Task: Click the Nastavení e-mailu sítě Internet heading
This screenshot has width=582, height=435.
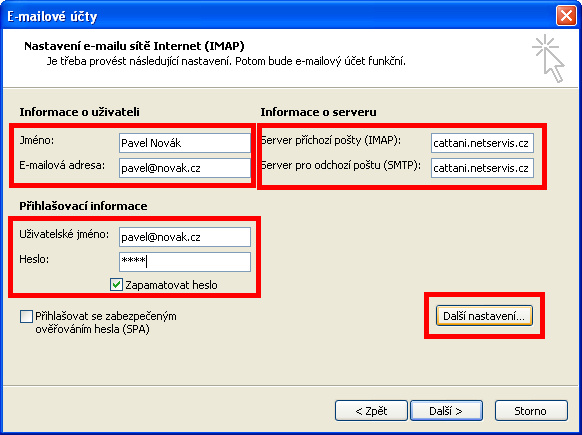Action: 134,46
